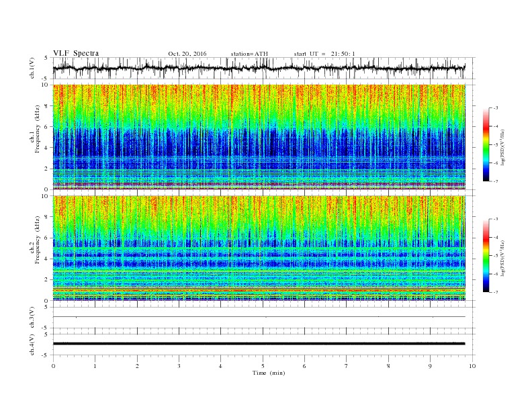Click the '8' kHz tick of ch.1 spectrogram
Viewport: 532px width, 411px height.
[x=46, y=106]
